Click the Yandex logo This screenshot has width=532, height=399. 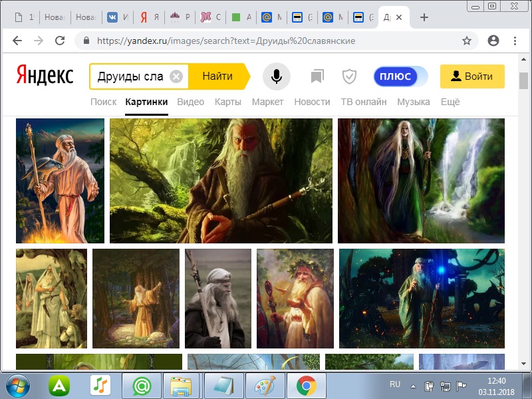45,76
